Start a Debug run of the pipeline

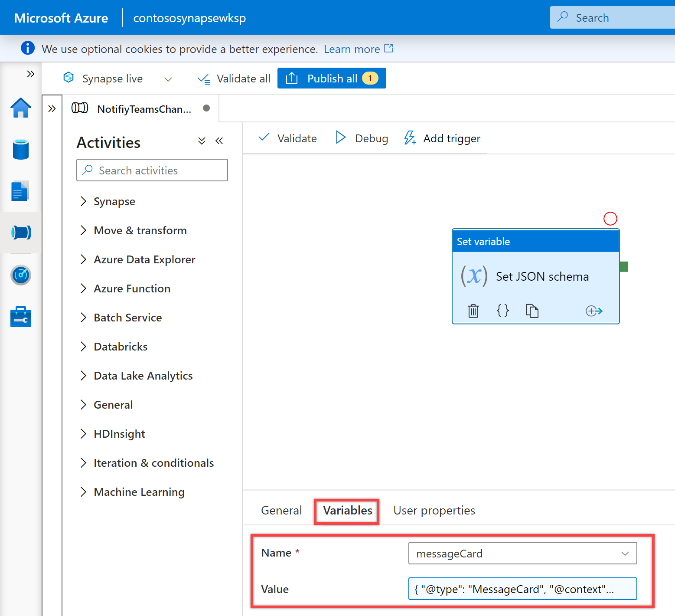tap(361, 138)
